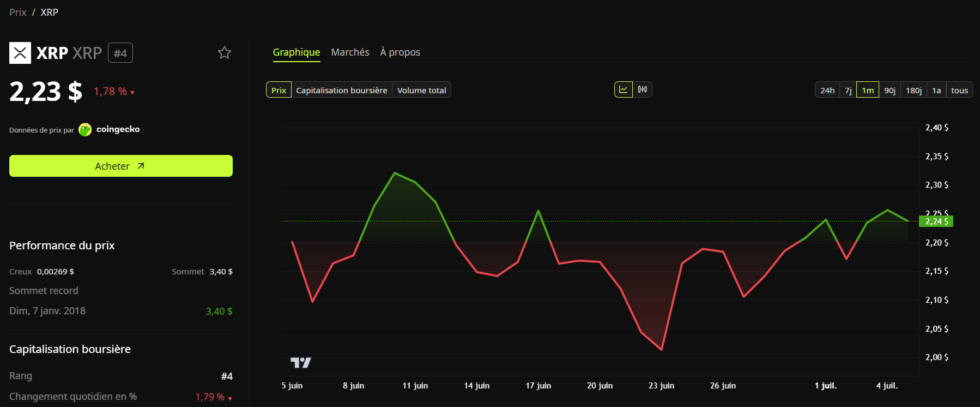Click the 4 juil. date label
The image size is (980, 407).
click(887, 386)
